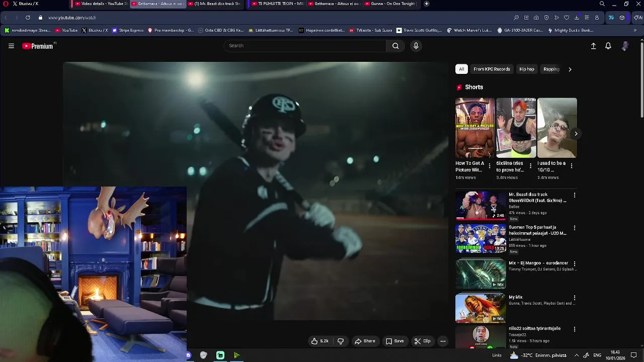
Task: Save the video to a playlist
Action: pyautogui.click(x=394, y=341)
